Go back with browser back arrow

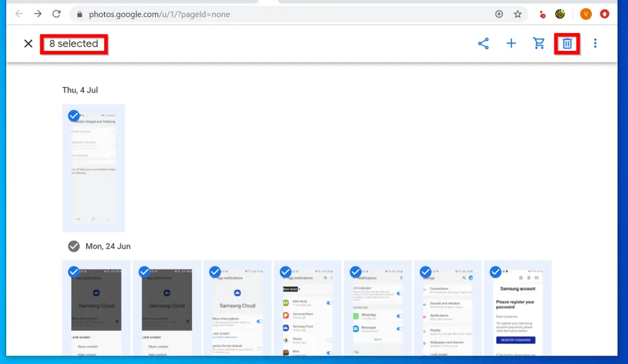(19, 13)
